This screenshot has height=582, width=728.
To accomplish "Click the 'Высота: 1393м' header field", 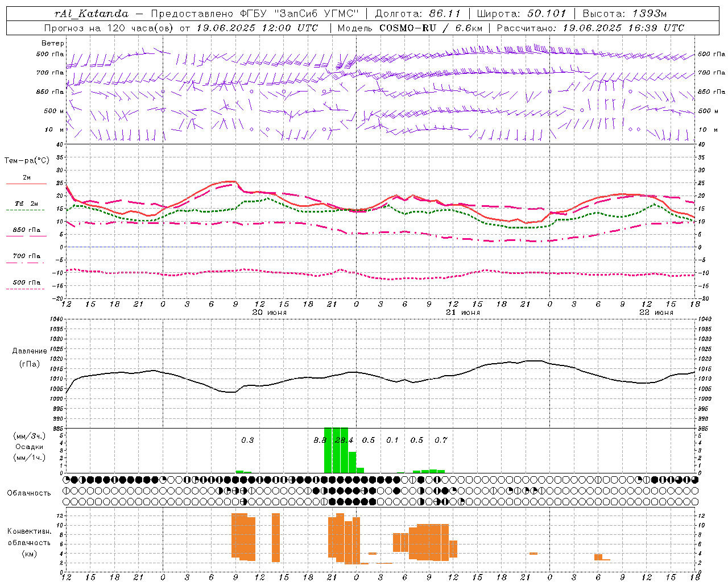I will pyautogui.click(x=624, y=14).
